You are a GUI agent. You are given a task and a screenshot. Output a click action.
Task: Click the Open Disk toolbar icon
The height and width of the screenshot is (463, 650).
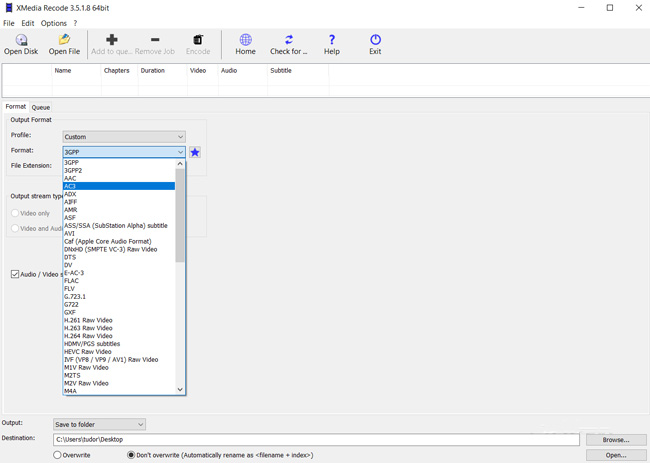tap(21, 40)
